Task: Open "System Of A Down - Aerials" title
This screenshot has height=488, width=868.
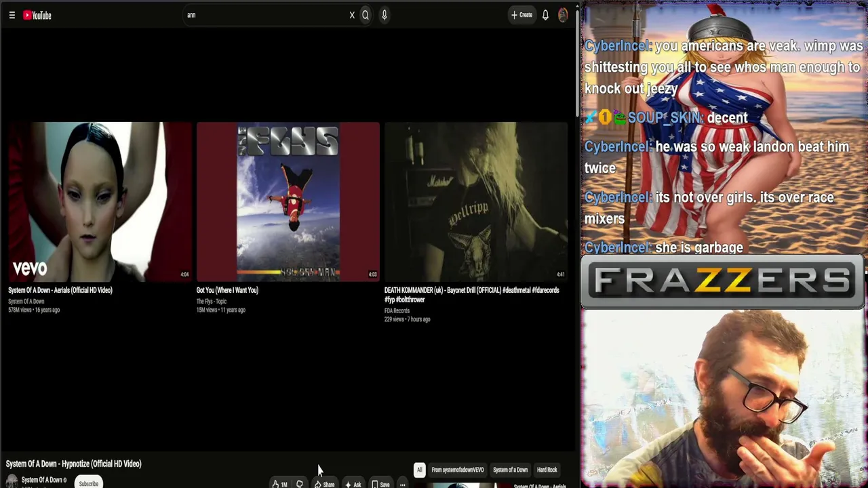Action: point(60,290)
